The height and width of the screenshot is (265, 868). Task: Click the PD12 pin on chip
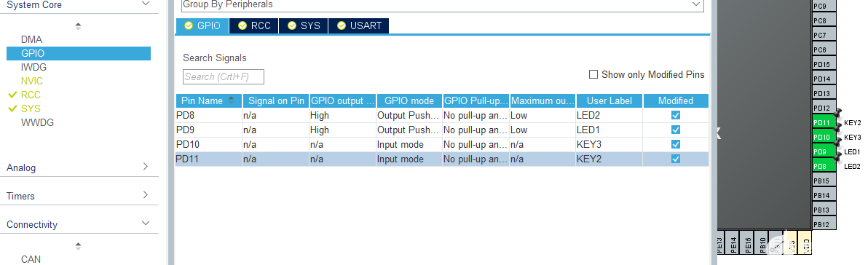824,108
